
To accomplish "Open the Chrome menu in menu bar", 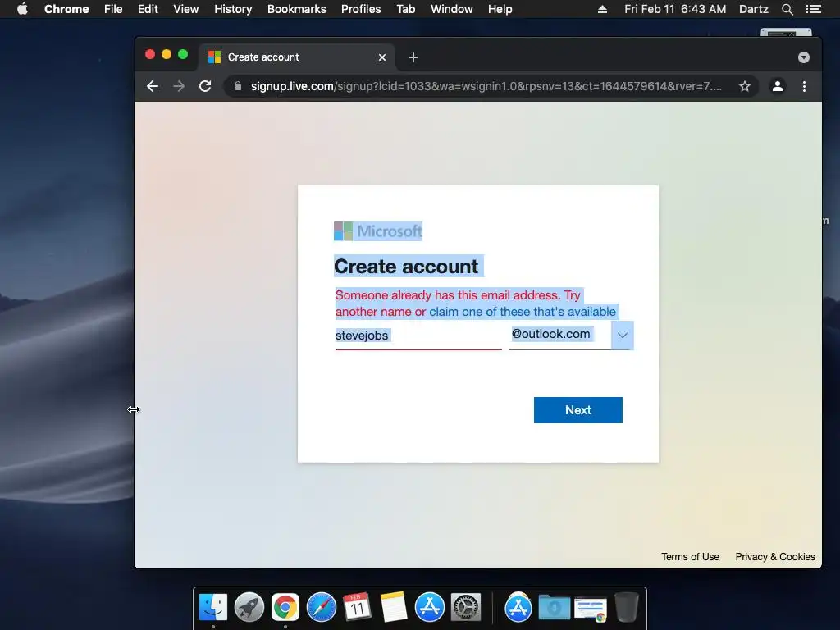I will (x=66, y=9).
